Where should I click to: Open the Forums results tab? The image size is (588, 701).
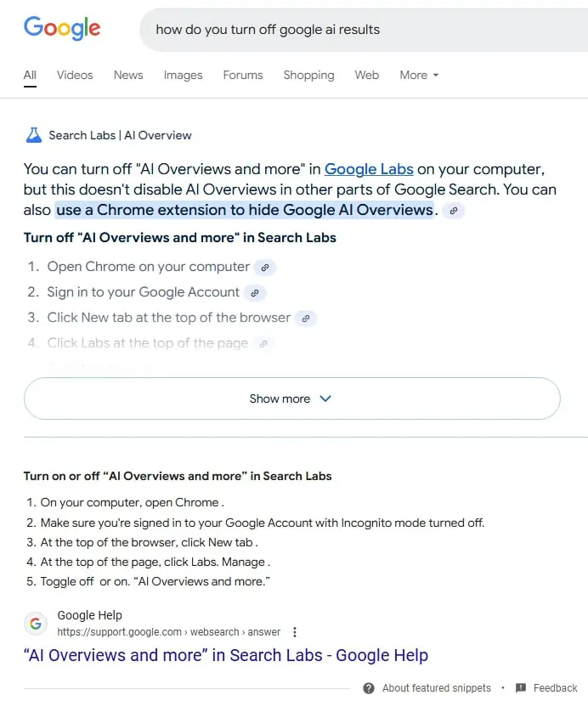tap(243, 75)
